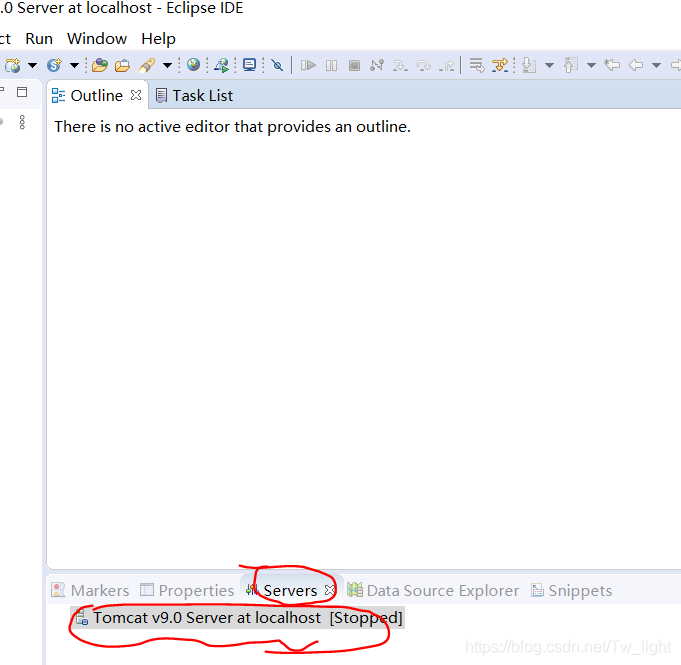Click the Resume debug icon
The image size is (681, 665).
click(308, 66)
